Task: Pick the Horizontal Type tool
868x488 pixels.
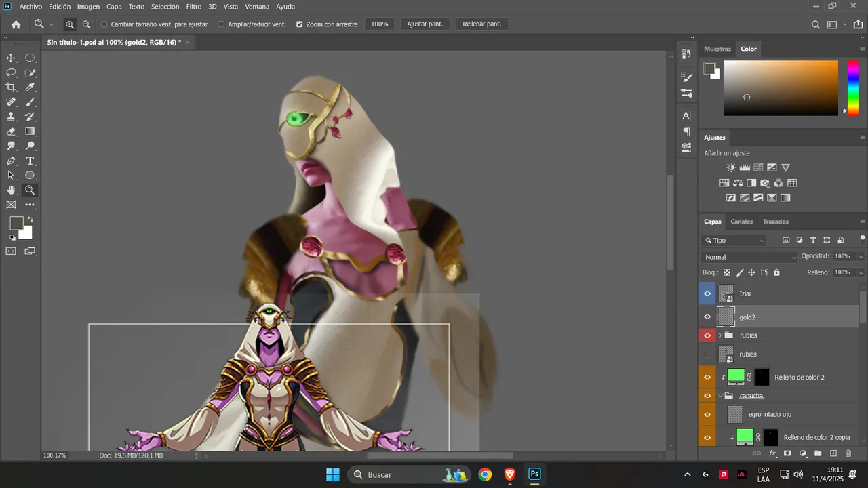Action: (30, 161)
